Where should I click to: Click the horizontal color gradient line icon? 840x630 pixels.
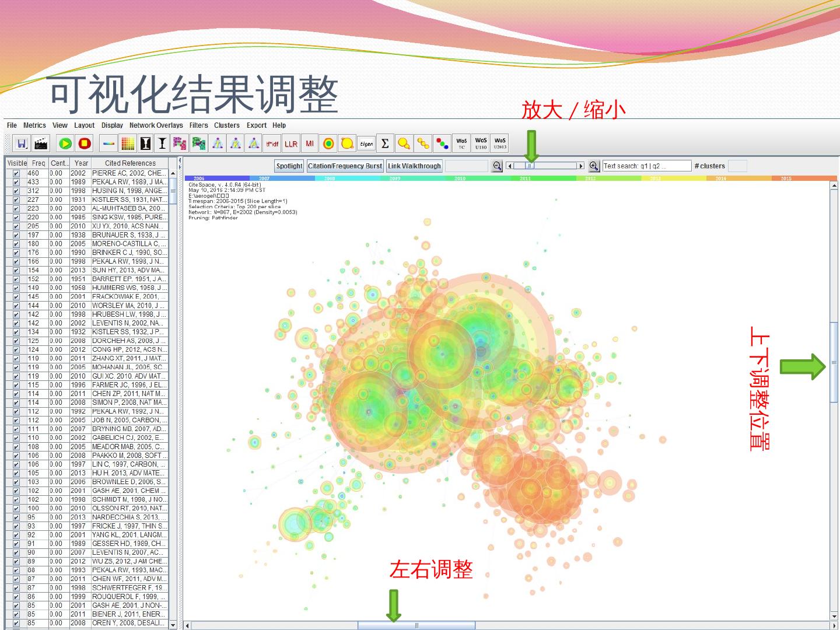point(109,143)
